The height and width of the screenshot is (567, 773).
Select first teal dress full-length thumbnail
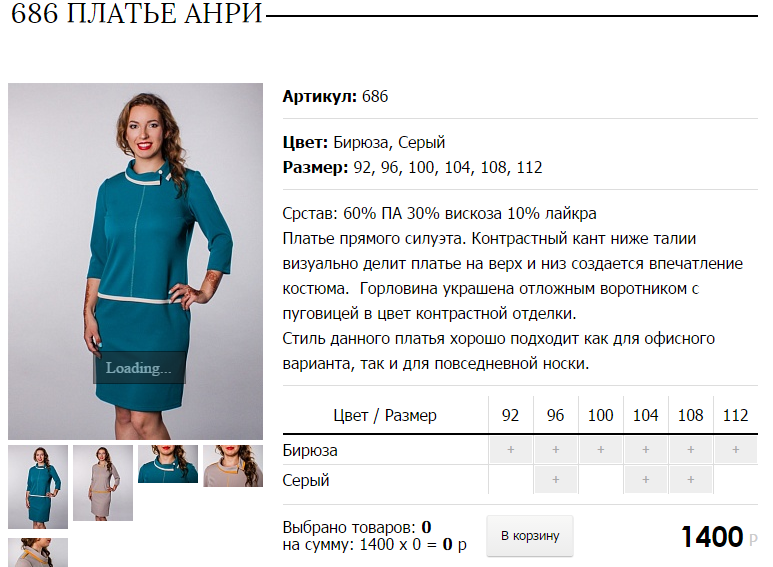pos(38,487)
